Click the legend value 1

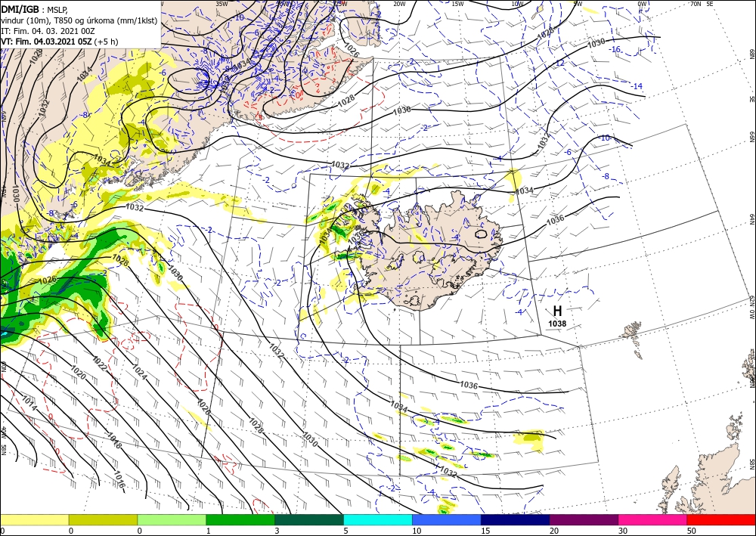pos(209,531)
